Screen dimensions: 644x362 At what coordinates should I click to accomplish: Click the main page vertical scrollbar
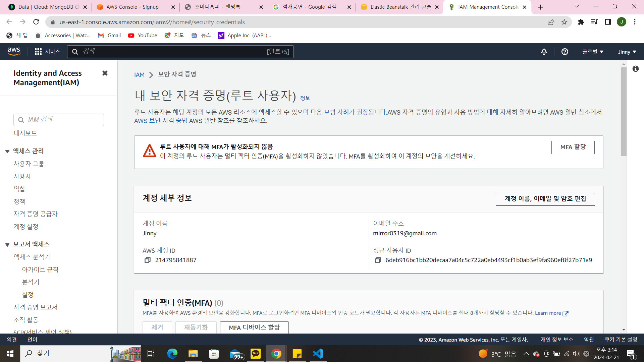click(624, 112)
